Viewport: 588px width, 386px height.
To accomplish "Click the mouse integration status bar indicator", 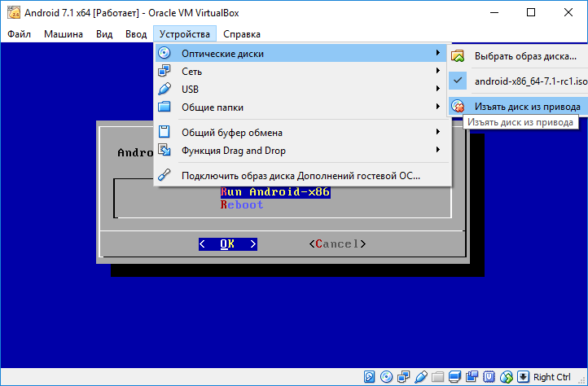I will click(x=507, y=376).
